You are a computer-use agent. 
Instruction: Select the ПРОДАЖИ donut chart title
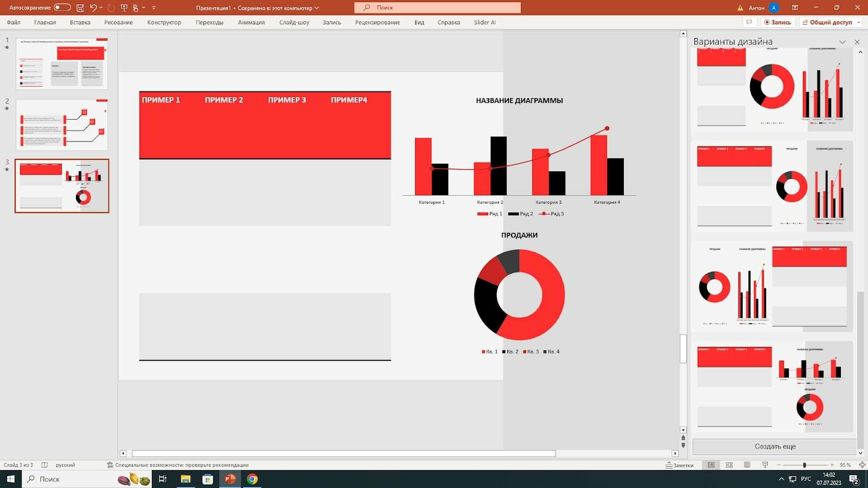tap(519, 235)
